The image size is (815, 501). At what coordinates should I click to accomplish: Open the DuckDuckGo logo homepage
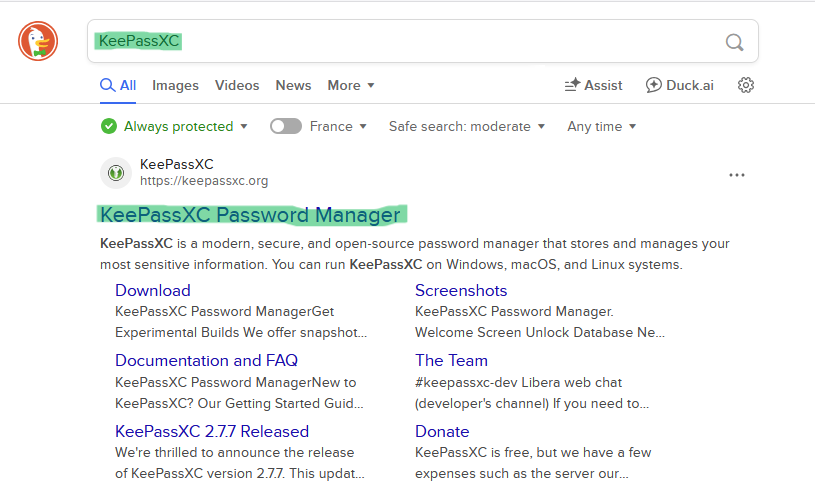pos(38,41)
